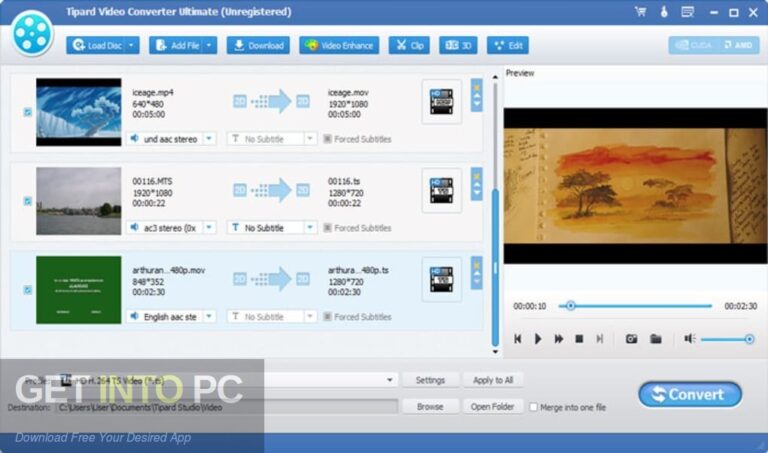Image resolution: width=768 pixels, height=453 pixels.
Task: Click output format icon for iceage.mov
Action: [x=441, y=102]
